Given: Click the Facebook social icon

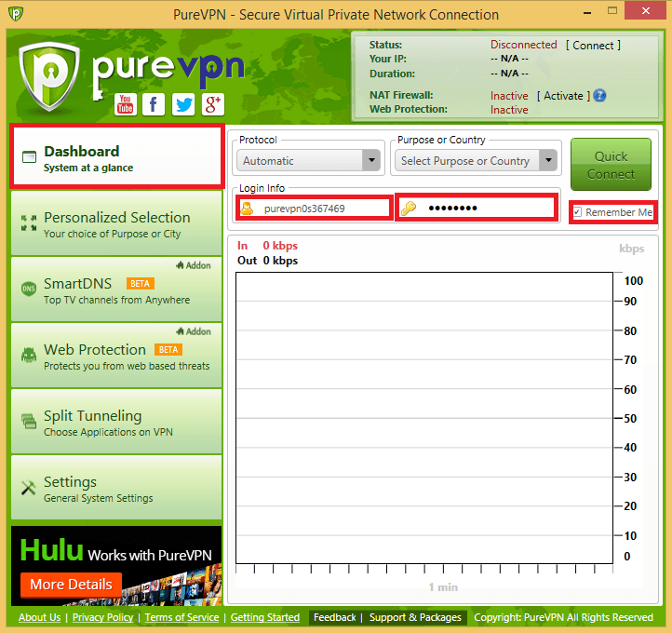Looking at the screenshot, I should 154,104.
